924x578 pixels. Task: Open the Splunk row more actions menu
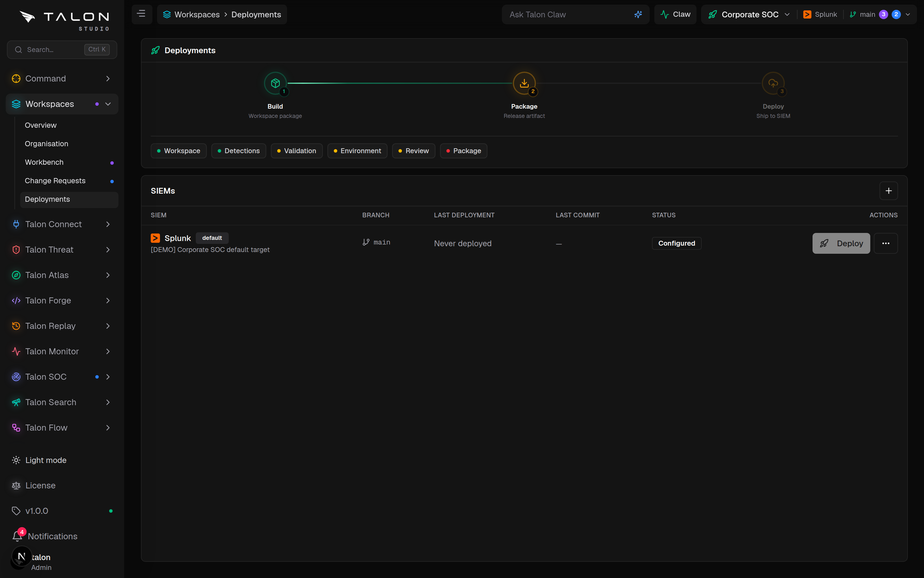tap(886, 244)
